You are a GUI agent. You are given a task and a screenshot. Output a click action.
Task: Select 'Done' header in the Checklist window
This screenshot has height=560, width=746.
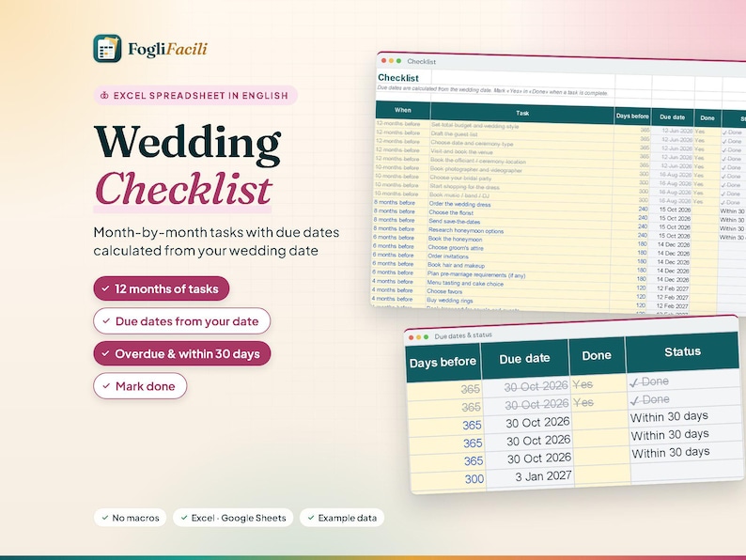(x=707, y=118)
